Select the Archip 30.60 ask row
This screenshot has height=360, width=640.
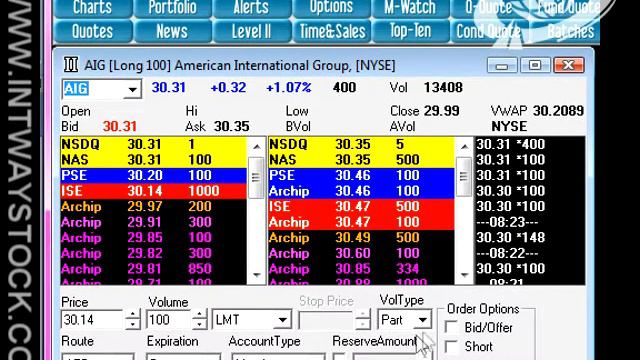pos(361,253)
